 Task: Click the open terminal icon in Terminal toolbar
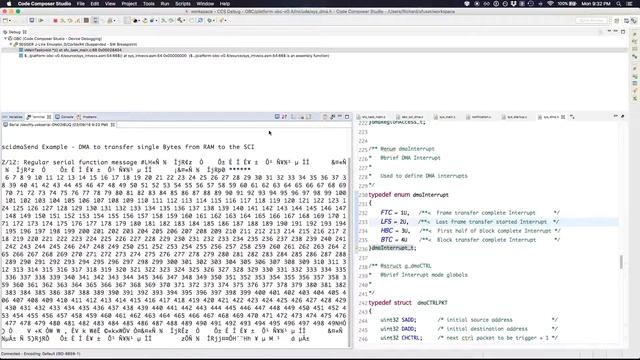[x=277, y=117]
